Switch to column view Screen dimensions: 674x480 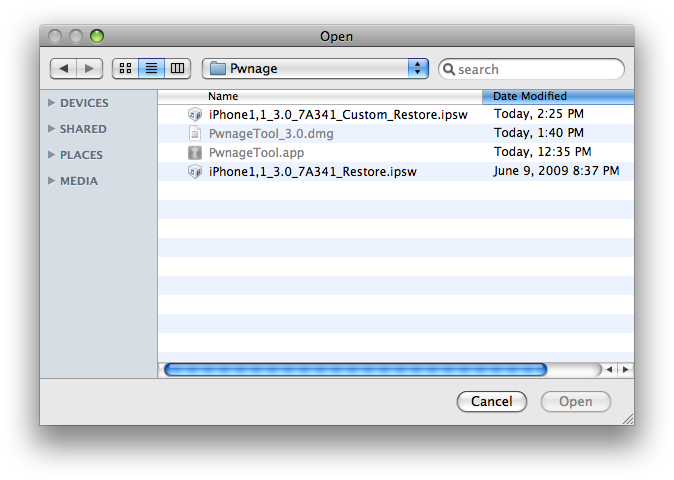[178, 68]
